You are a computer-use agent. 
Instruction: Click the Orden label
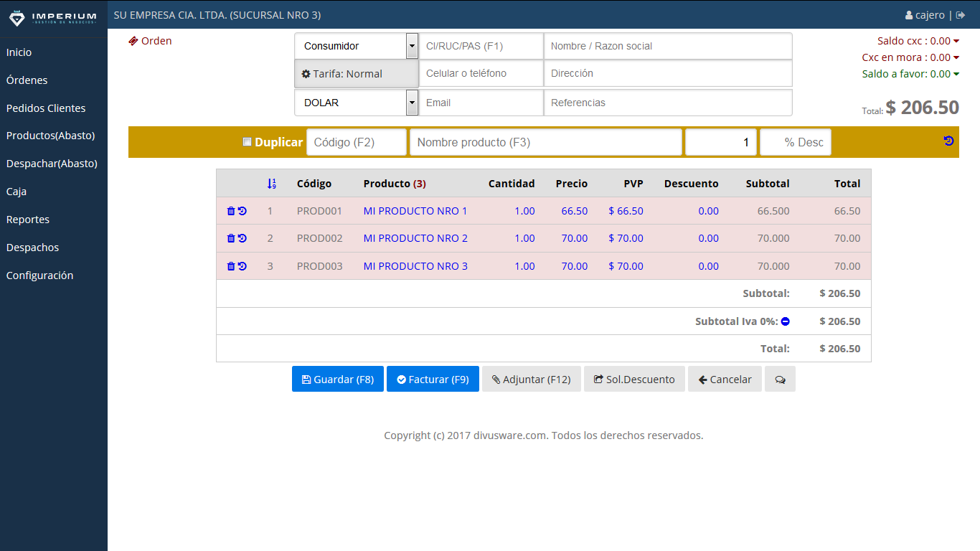pyautogui.click(x=156, y=41)
